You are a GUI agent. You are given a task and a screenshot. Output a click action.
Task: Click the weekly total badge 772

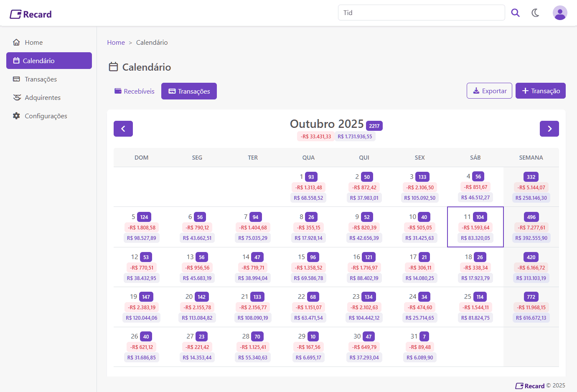tap(531, 297)
